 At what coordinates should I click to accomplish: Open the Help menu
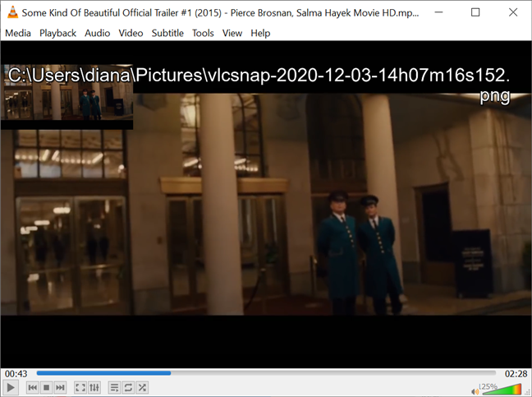[260, 33]
